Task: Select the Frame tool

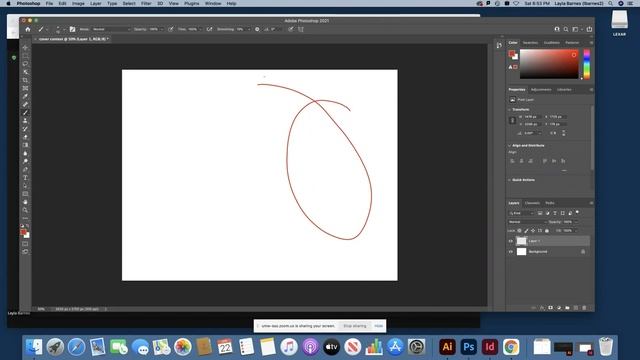Action: point(25,88)
